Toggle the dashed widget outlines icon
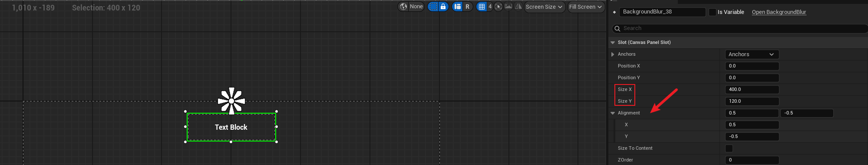Screen dimensions: 868x165 433,7
